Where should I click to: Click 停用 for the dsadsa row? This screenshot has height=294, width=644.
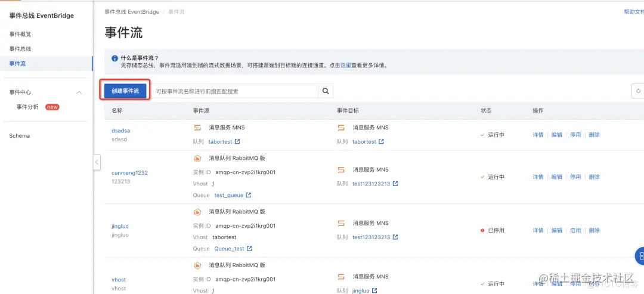tap(575, 135)
